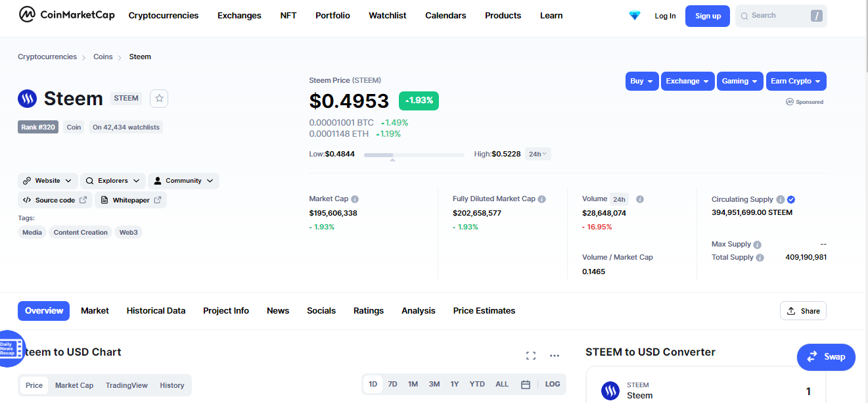The height and width of the screenshot is (403, 868).
Task: Switch to the Market tab
Action: coord(95,310)
